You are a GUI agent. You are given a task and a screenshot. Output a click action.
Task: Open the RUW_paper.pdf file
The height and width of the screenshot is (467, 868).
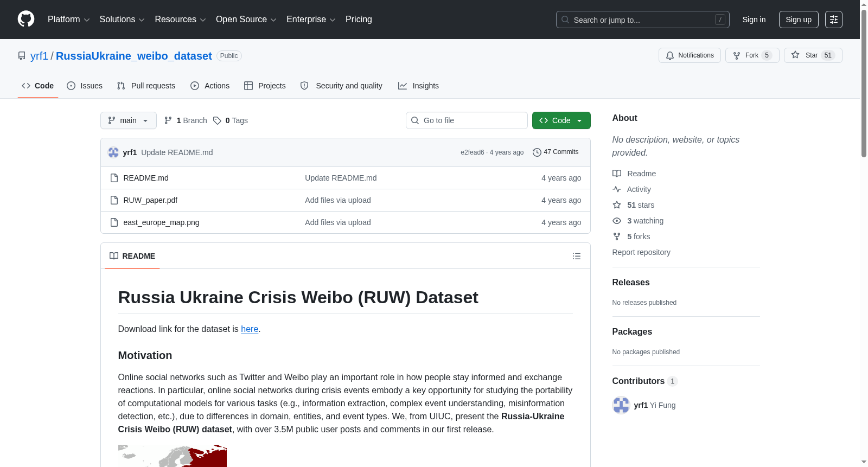pos(150,200)
